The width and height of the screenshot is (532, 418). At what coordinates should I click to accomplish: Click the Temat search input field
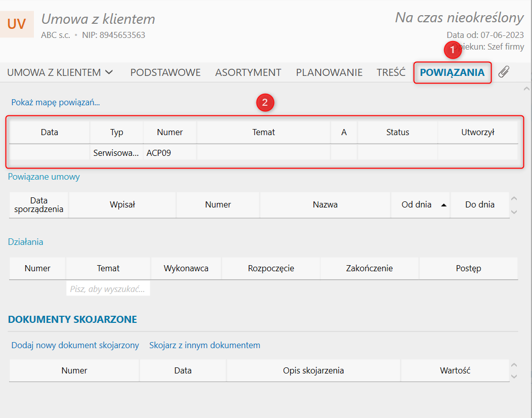[108, 289]
